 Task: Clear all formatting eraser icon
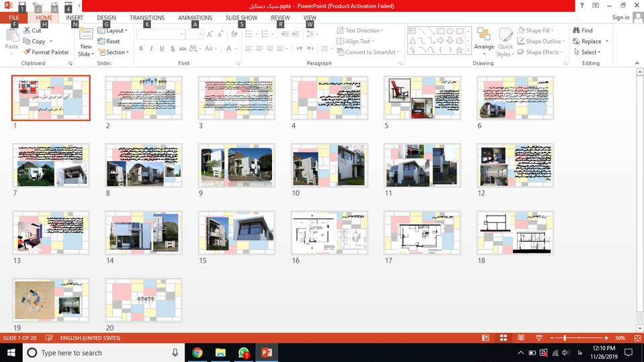coord(234,34)
